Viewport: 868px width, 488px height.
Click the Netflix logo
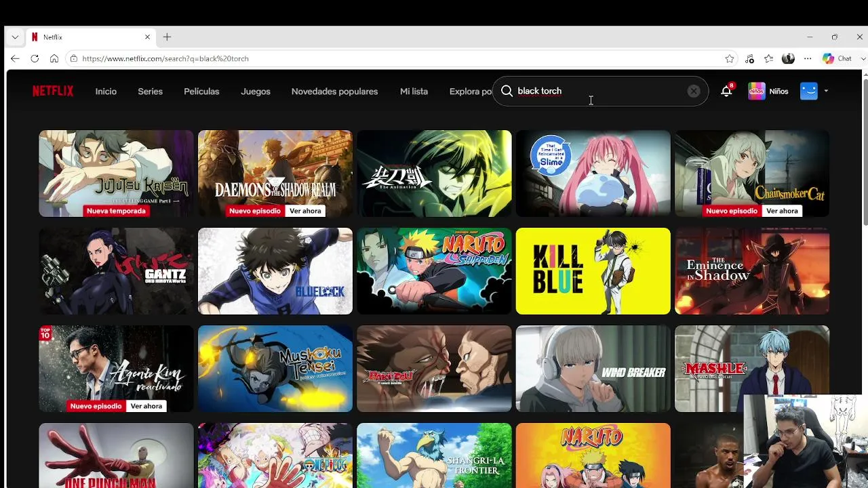(x=53, y=91)
